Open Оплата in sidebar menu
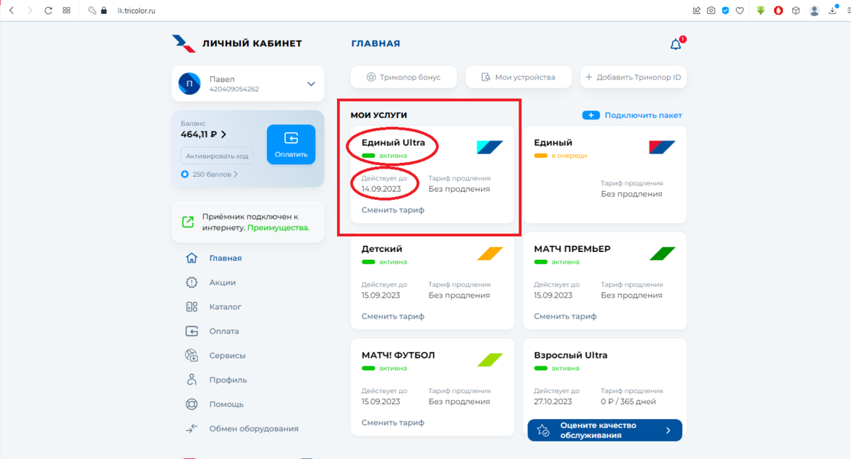The height and width of the screenshot is (459, 868). click(x=224, y=332)
